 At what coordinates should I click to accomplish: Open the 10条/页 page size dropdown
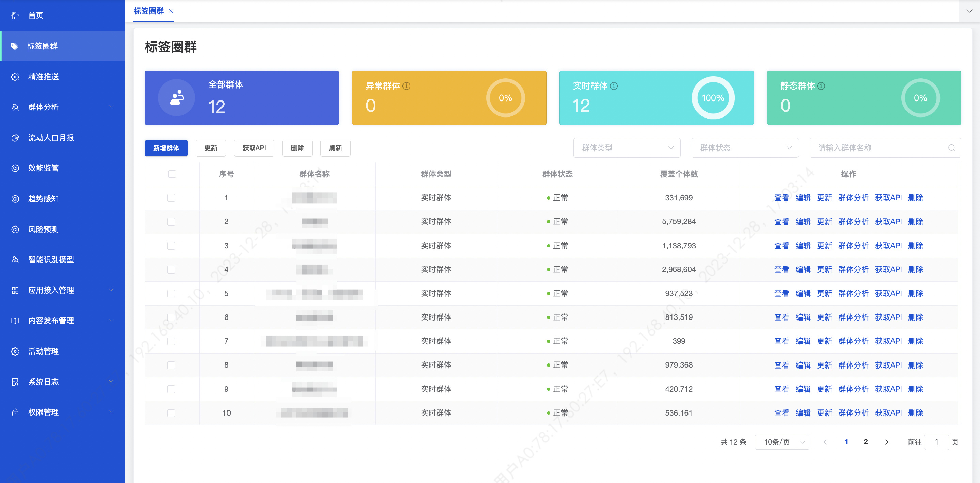[782, 442]
